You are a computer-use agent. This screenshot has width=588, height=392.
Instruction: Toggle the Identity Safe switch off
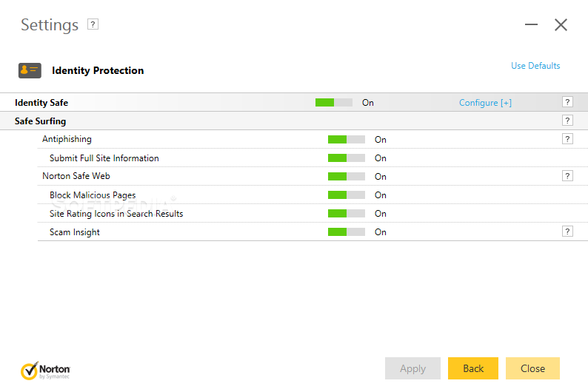[334, 103]
